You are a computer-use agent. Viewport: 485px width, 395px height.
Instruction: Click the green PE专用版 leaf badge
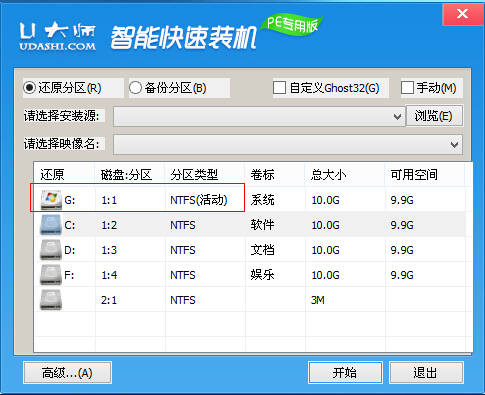pos(292,24)
